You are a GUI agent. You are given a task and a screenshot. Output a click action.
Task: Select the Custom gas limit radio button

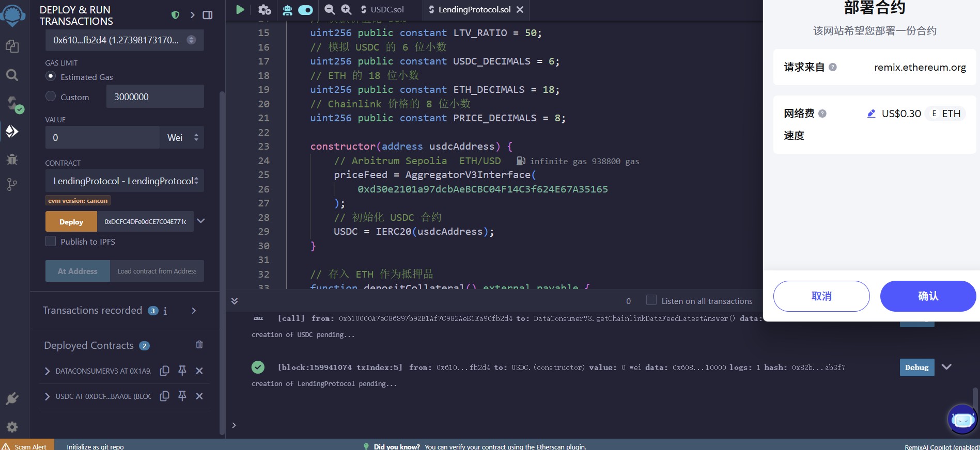tap(51, 96)
